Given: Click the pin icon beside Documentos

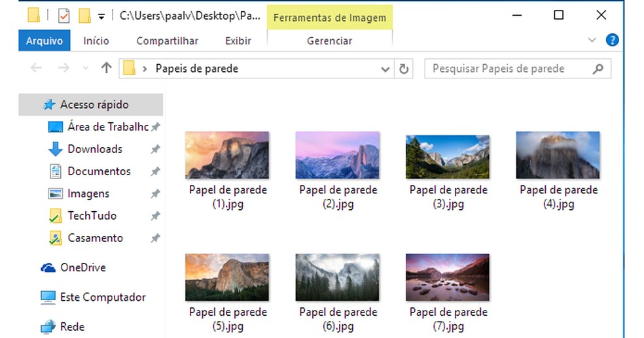Looking at the screenshot, I should click(x=155, y=171).
